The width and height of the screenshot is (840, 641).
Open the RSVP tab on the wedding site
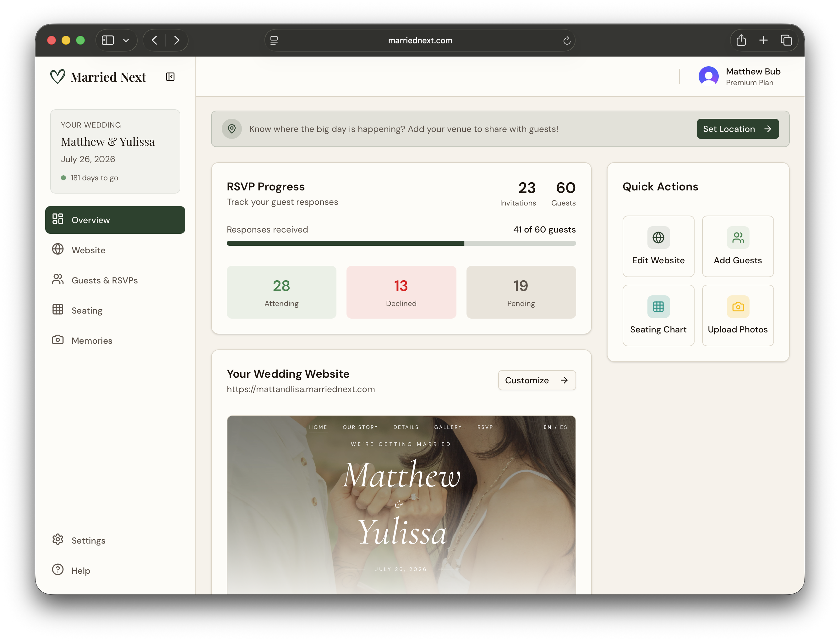click(485, 427)
